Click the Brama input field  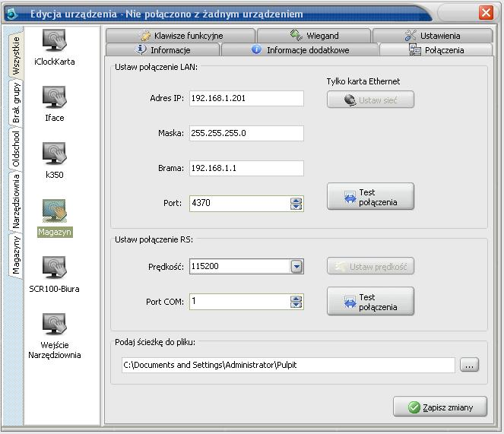click(246, 168)
